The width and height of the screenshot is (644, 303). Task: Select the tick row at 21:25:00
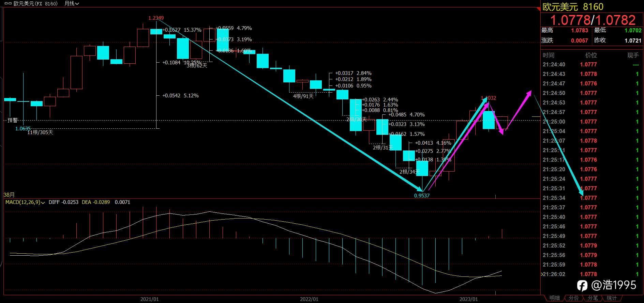tap(591, 122)
